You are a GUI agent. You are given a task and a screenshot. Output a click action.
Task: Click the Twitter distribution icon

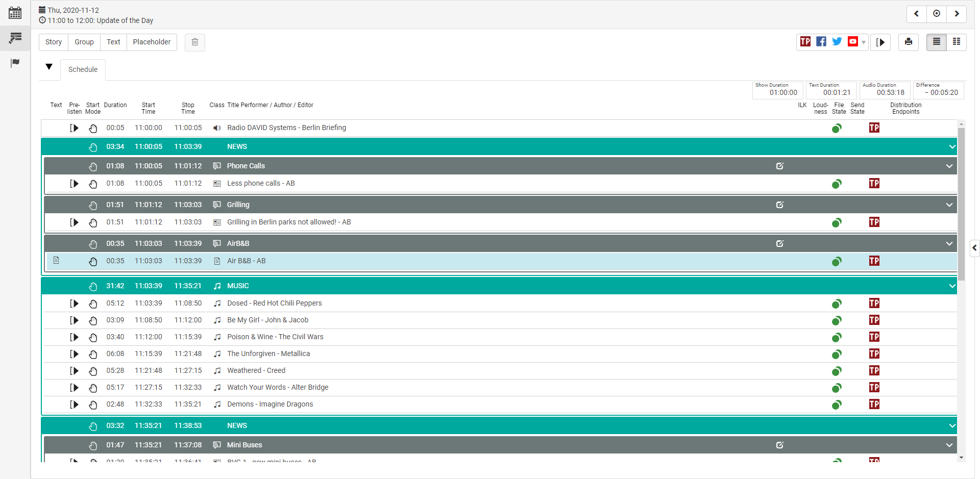837,42
